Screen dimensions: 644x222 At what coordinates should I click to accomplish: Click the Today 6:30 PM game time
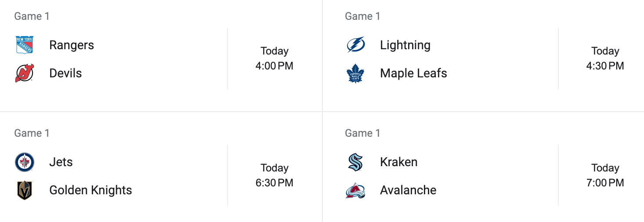[274, 175]
